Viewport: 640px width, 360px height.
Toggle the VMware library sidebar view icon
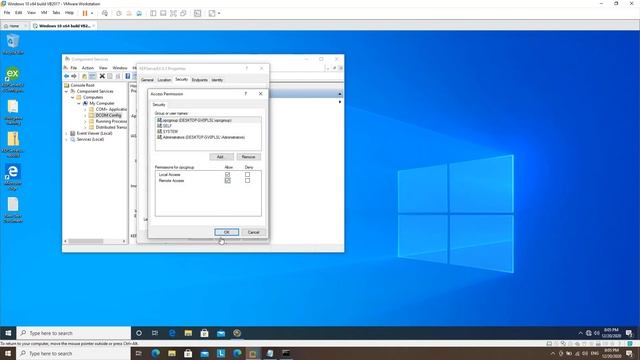tap(153, 13)
